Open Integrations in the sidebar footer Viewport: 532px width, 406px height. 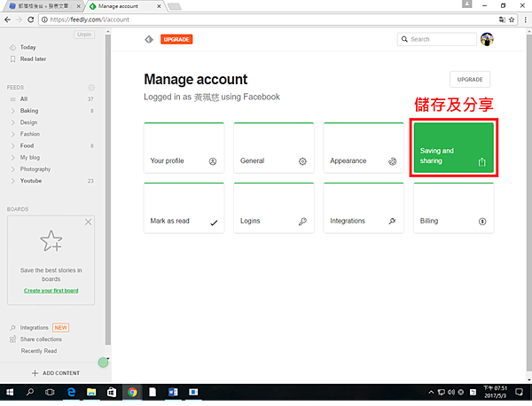point(34,328)
